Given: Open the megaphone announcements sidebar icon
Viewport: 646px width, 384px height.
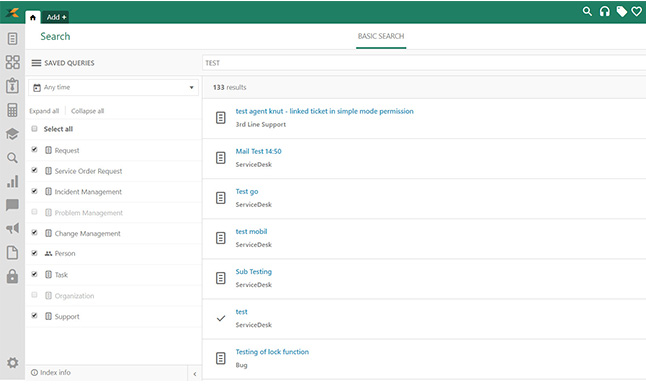Looking at the screenshot, I should (12, 228).
